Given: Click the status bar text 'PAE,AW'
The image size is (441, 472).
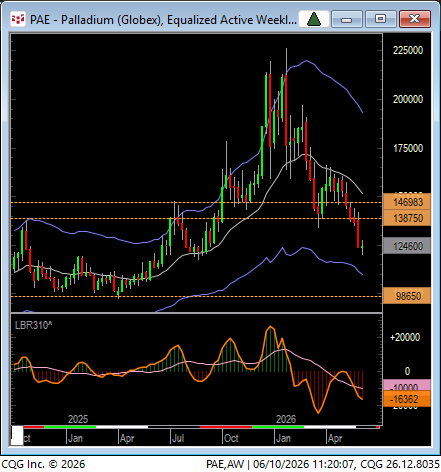Looking at the screenshot, I should [x=225, y=464].
